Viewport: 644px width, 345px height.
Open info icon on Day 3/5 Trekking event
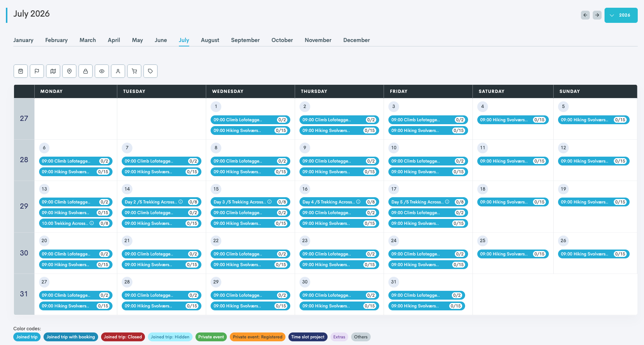[x=270, y=202]
